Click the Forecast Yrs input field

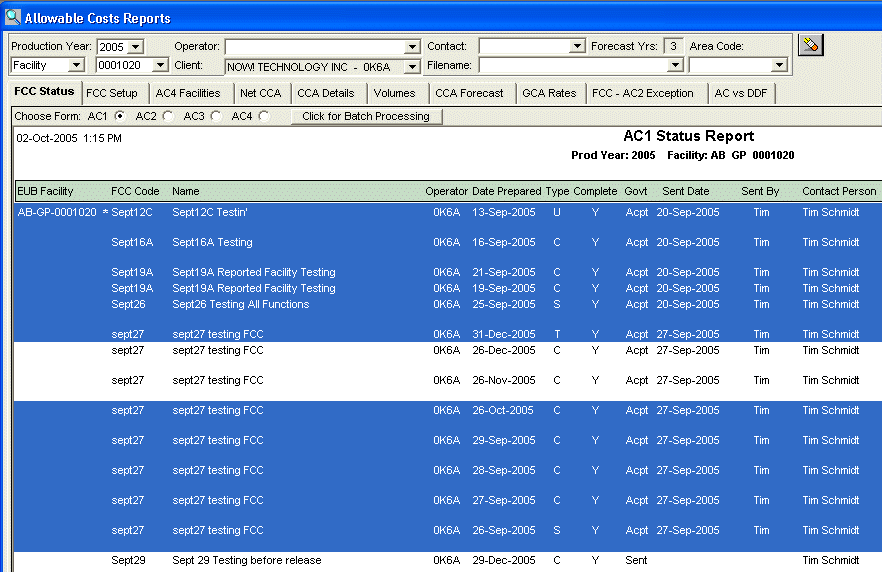point(674,46)
